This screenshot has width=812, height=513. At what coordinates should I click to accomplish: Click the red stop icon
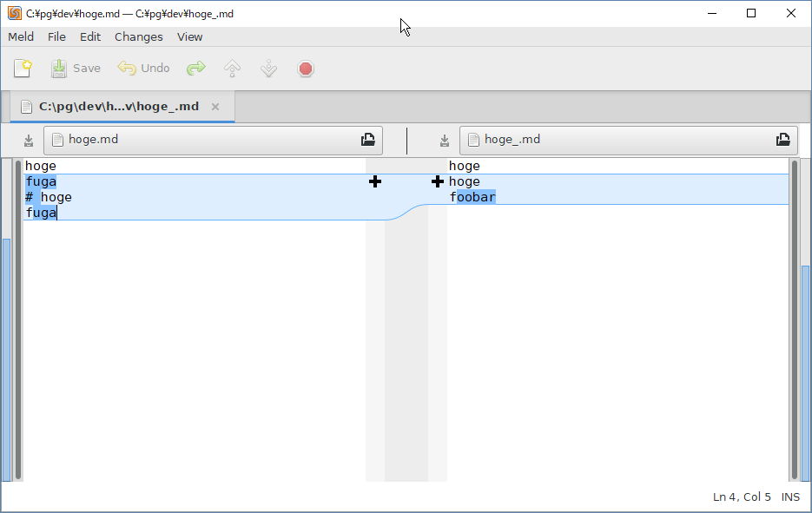coord(305,69)
